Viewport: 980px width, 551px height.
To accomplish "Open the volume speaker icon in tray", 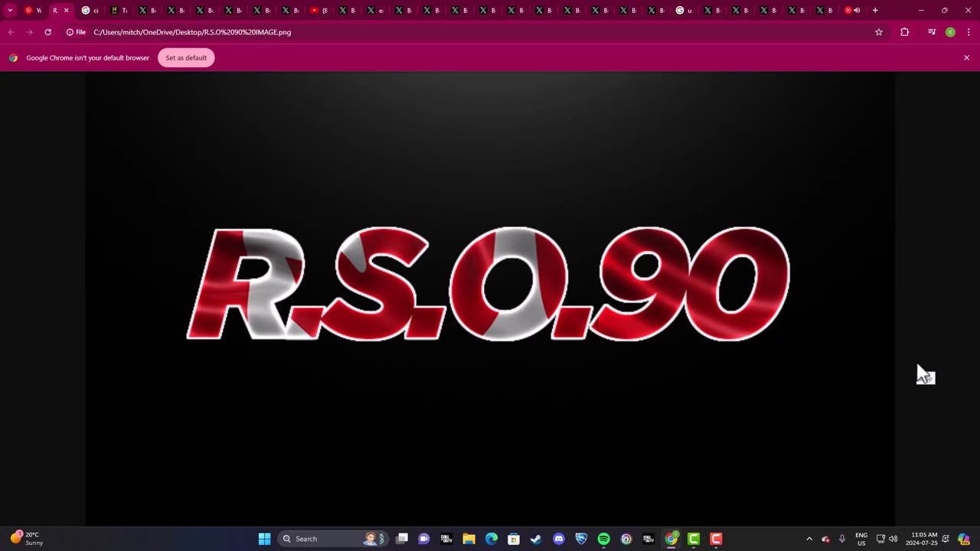I will [x=893, y=539].
